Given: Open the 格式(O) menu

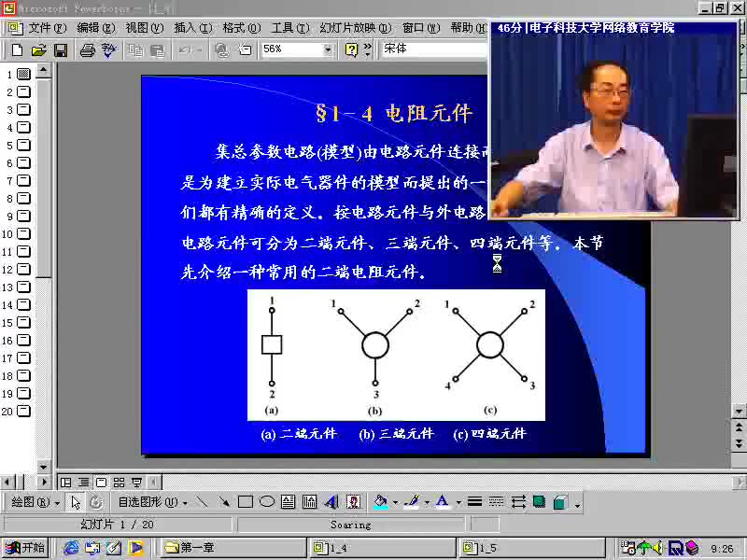Looking at the screenshot, I should click(x=242, y=28).
